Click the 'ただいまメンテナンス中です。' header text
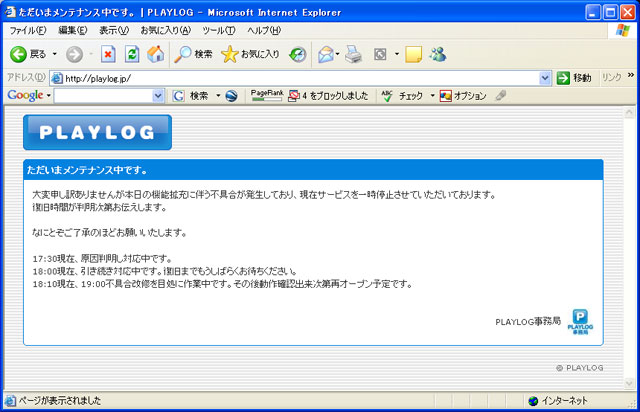The width and height of the screenshot is (640, 412). (87, 170)
